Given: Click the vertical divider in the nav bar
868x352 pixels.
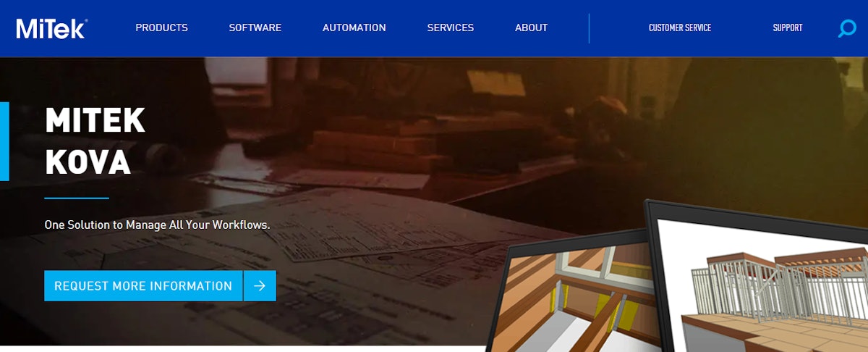Looking at the screenshot, I should click(x=589, y=28).
